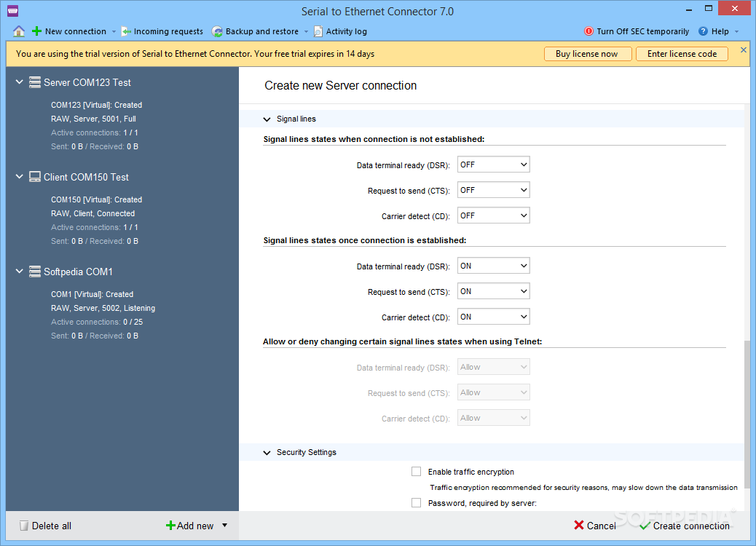Click the Backup and restore icon
The height and width of the screenshot is (546, 756).
[218, 32]
